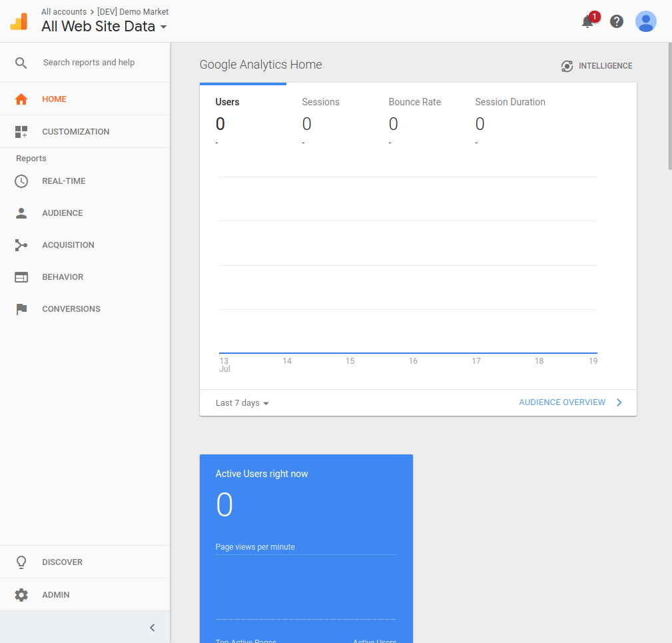
Task: Click the Audience Overview right arrow
Action: click(x=619, y=402)
